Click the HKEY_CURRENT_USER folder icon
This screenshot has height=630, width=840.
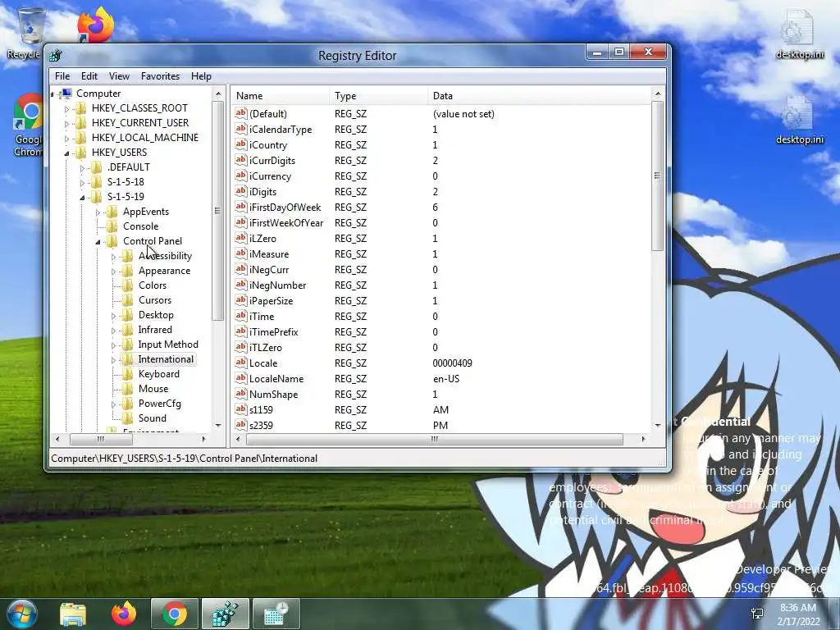coord(81,123)
